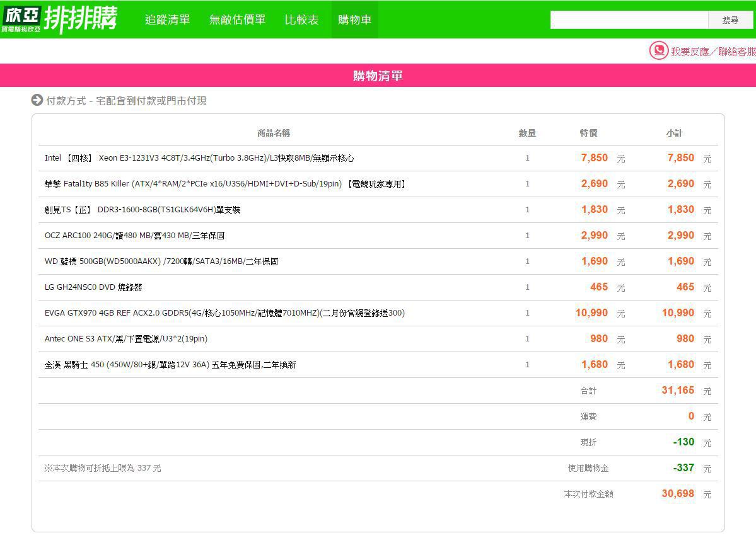Click the 2,690 subtotal for Fatal1ty B85
This screenshot has height=538, width=756.
pyautogui.click(x=680, y=184)
